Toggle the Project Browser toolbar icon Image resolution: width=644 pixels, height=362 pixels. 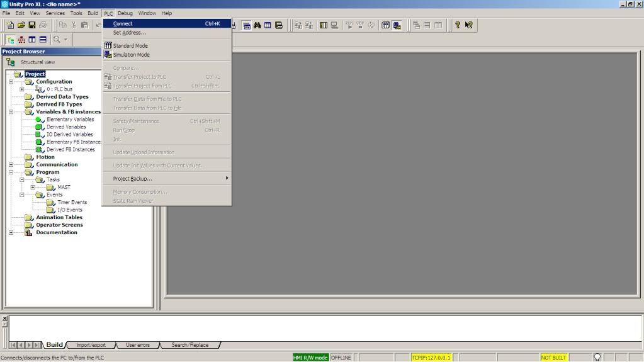point(246,25)
